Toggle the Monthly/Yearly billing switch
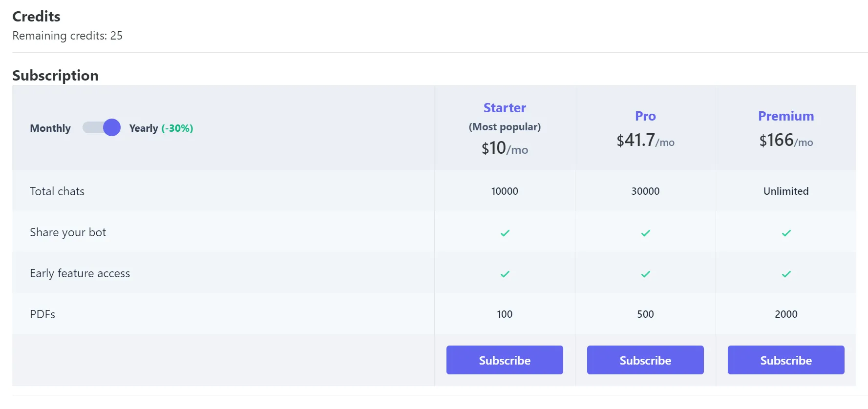 point(101,128)
